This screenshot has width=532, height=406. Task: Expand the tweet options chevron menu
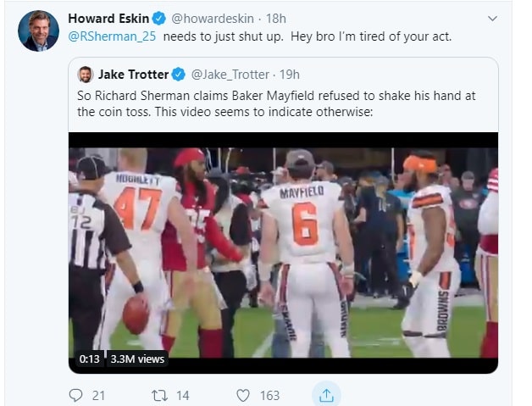tap(492, 18)
